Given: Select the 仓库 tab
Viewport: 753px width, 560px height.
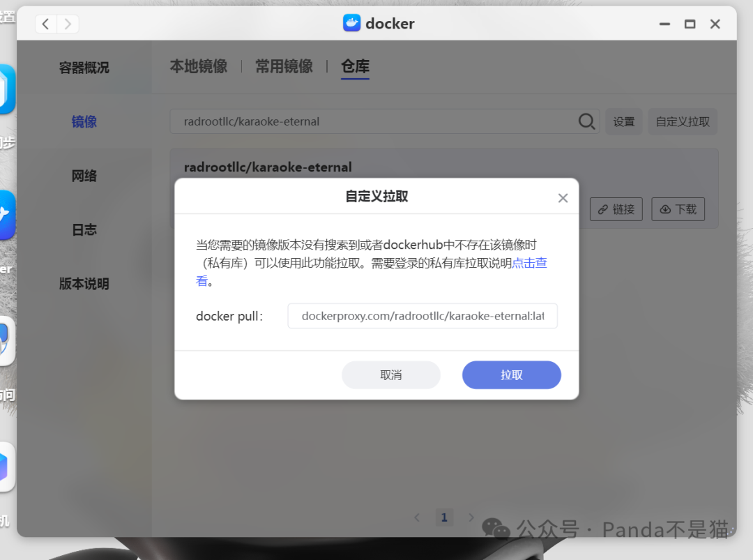Looking at the screenshot, I should (355, 66).
